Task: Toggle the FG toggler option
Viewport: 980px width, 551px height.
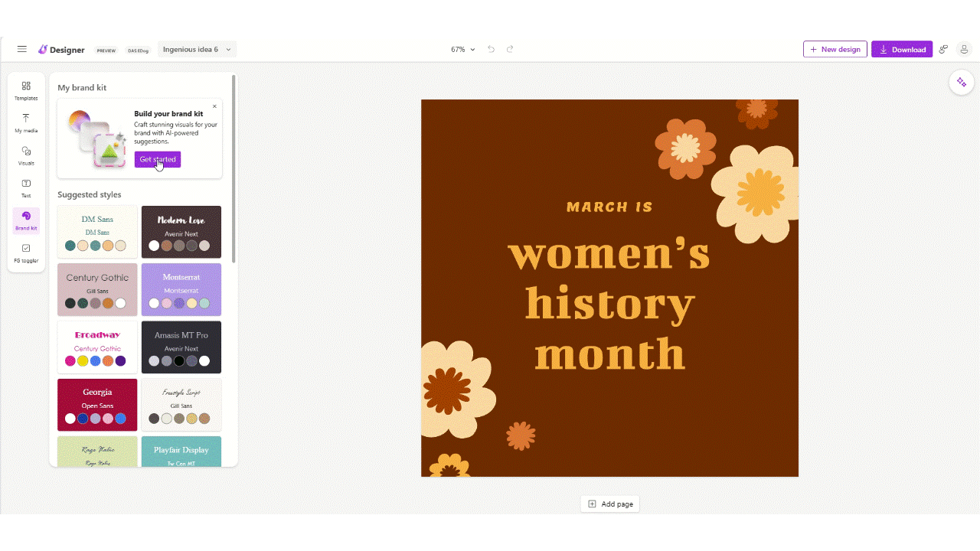Action: pos(26,253)
